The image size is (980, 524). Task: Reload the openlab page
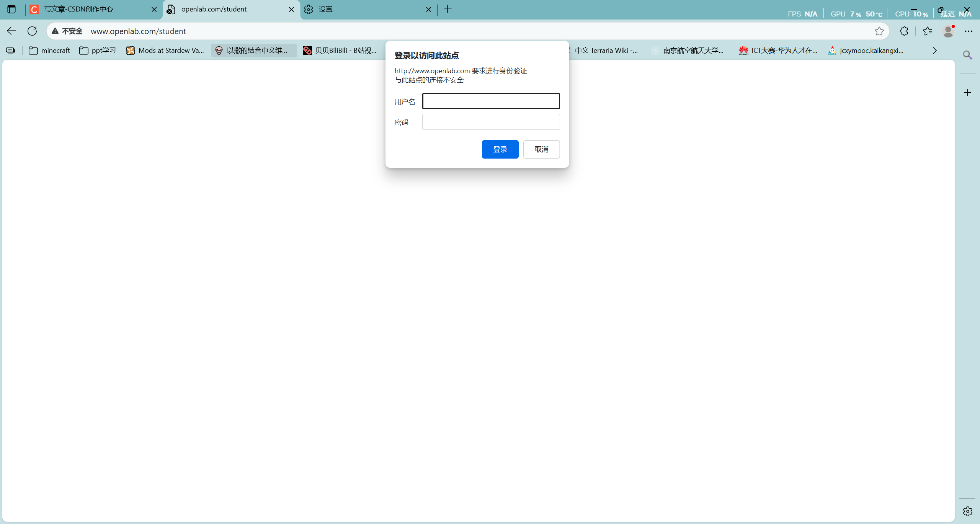click(x=32, y=31)
